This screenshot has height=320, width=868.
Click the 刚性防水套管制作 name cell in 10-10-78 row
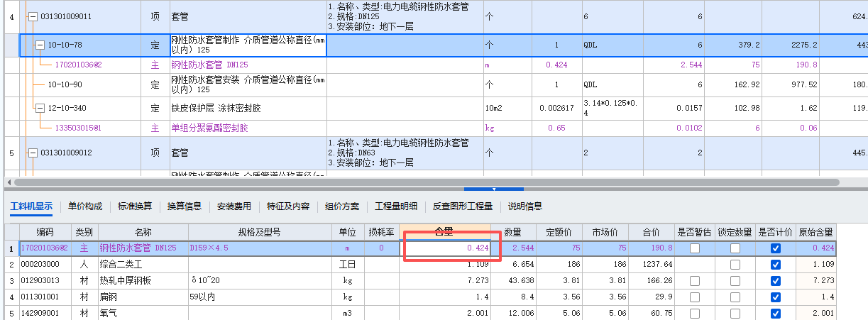(248, 45)
